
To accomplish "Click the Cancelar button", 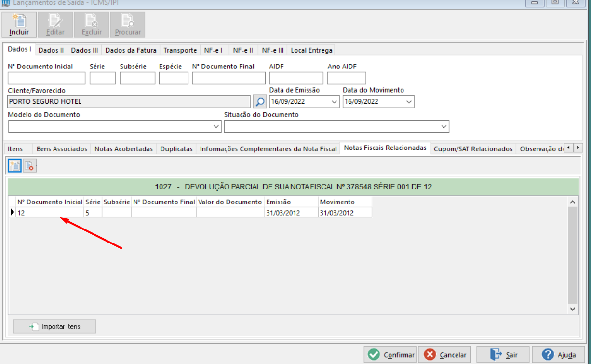I will 444,355.
